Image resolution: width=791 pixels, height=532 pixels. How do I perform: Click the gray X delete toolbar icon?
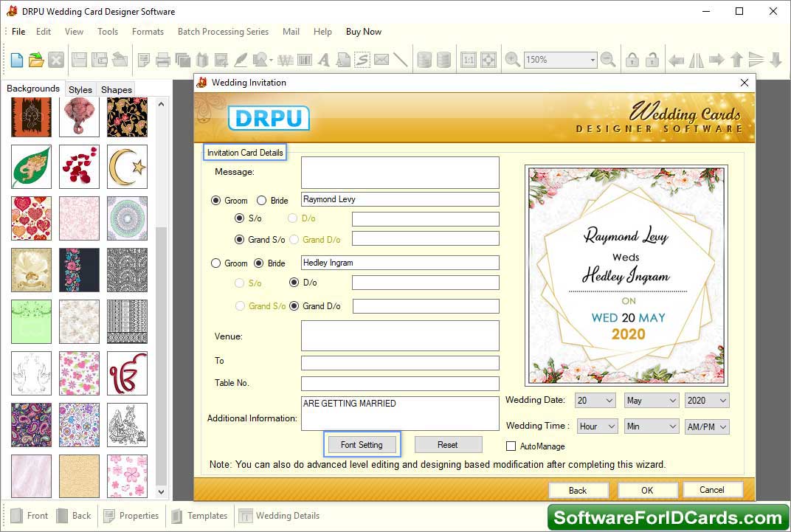coord(56,60)
